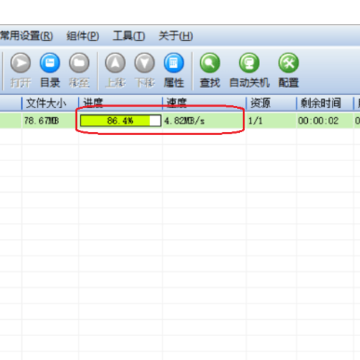Click the 打开 (Open) toolbar icon
Image resolution: width=360 pixels, height=360 pixels.
point(20,63)
